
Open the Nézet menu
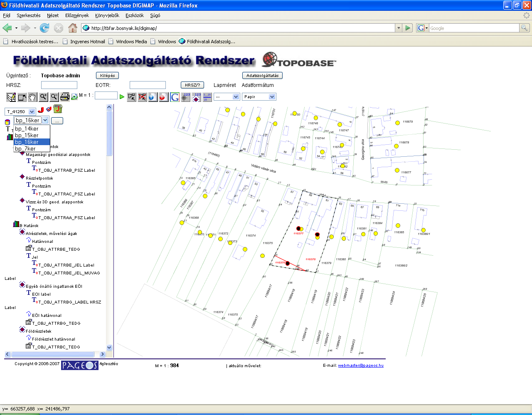point(53,15)
